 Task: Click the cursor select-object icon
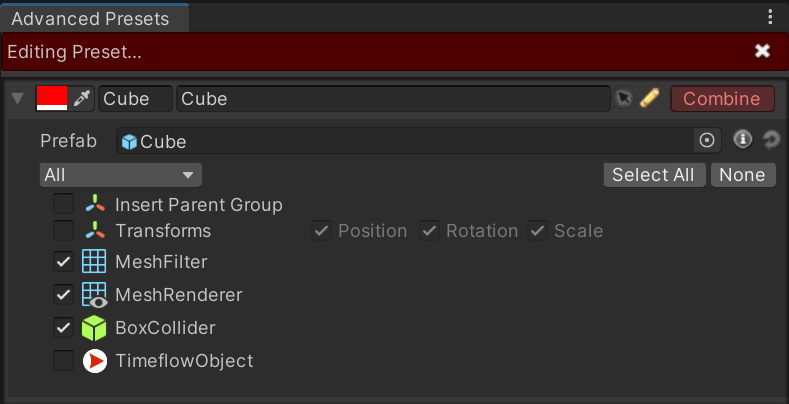(x=623, y=98)
